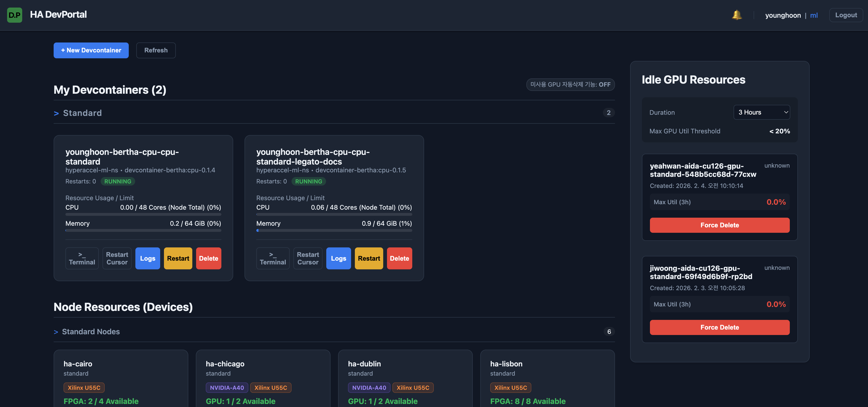The width and height of the screenshot is (868, 407).
Task: Log out of the portal
Action: pyautogui.click(x=846, y=15)
